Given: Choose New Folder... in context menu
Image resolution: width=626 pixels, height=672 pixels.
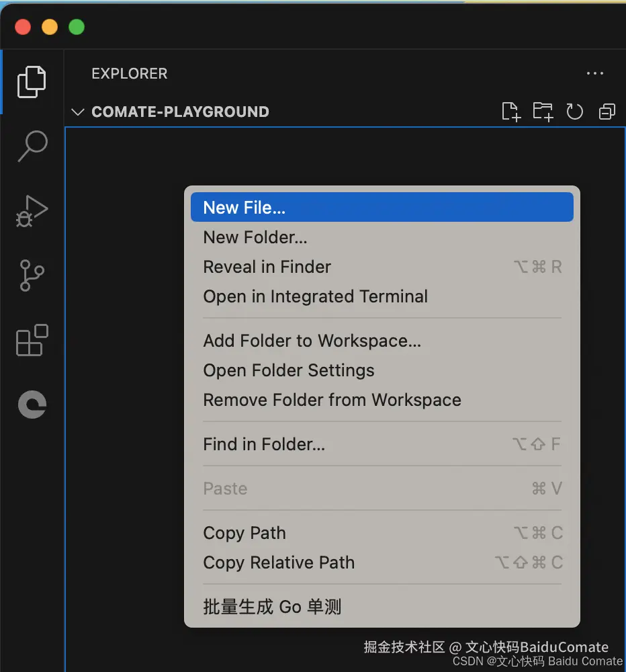Looking at the screenshot, I should pyautogui.click(x=382, y=237).
